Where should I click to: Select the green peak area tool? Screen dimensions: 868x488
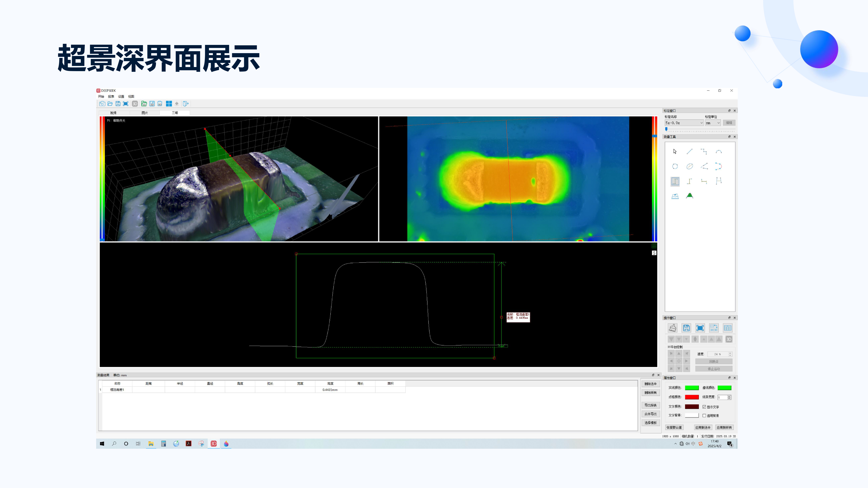click(x=689, y=196)
